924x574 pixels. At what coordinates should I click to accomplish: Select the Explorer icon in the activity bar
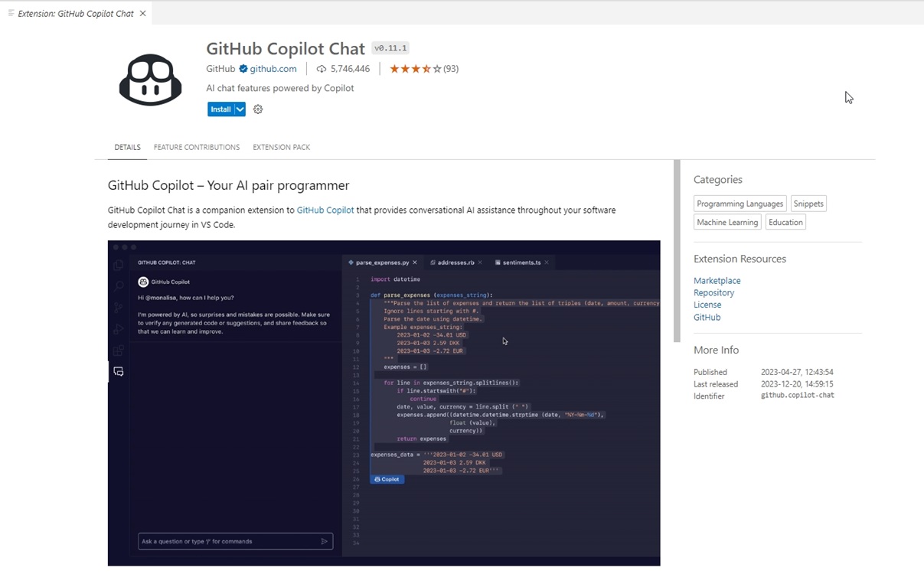coord(118,265)
